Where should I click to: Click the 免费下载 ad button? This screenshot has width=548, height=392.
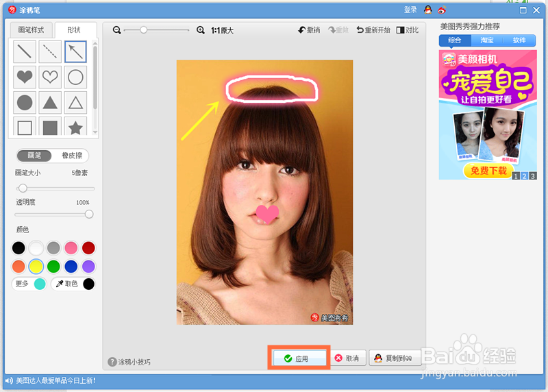click(x=488, y=171)
